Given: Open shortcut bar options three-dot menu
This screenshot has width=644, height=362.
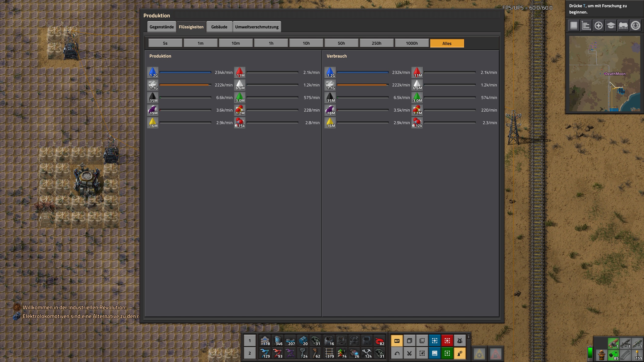Looking at the screenshot, I should click(x=469, y=337).
